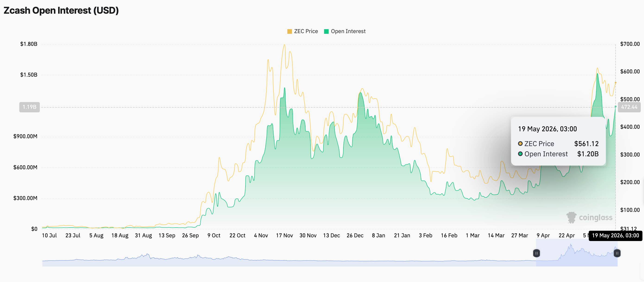
Task: Click the 16 Feb date label
Action: coord(449,235)
